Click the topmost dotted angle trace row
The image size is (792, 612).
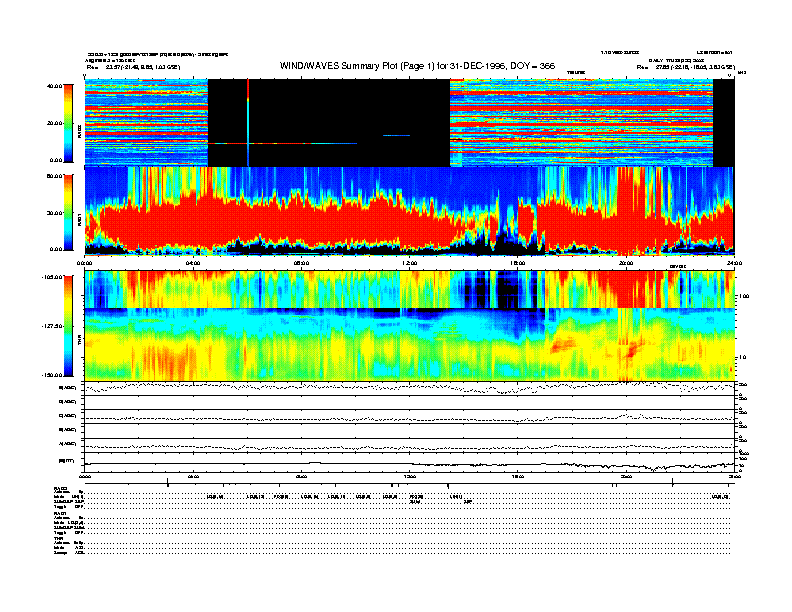coord(410,388)
